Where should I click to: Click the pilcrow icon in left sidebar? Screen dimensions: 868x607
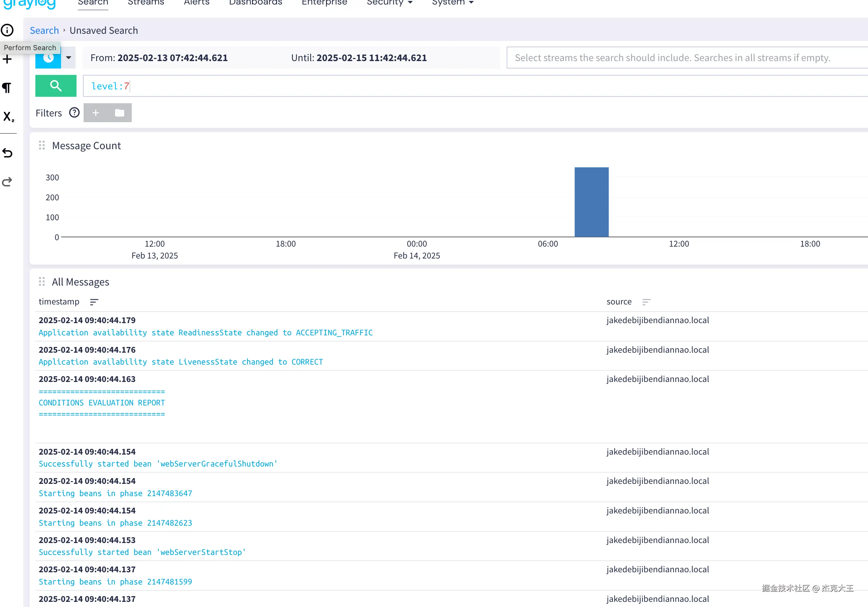point(7,88)
